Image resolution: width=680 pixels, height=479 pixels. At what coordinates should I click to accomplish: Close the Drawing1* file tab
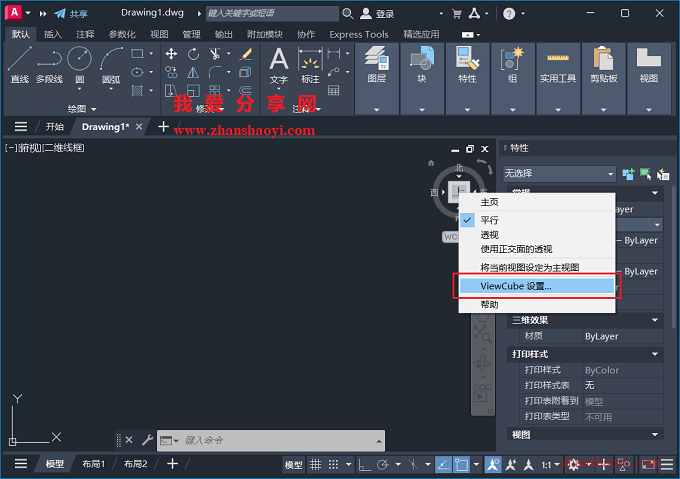pyautogui.click(x=139, y=127)
